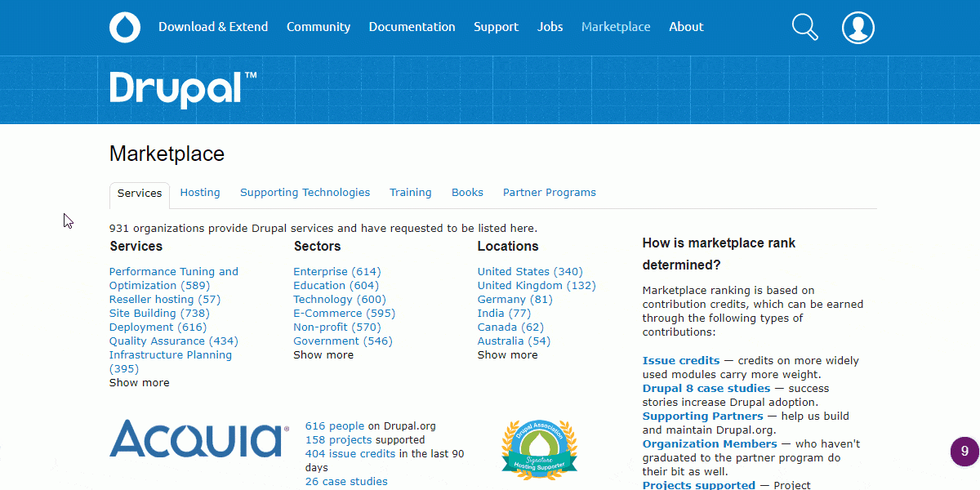
Task: Open Jobs in the top navigation
Action: 550,27
